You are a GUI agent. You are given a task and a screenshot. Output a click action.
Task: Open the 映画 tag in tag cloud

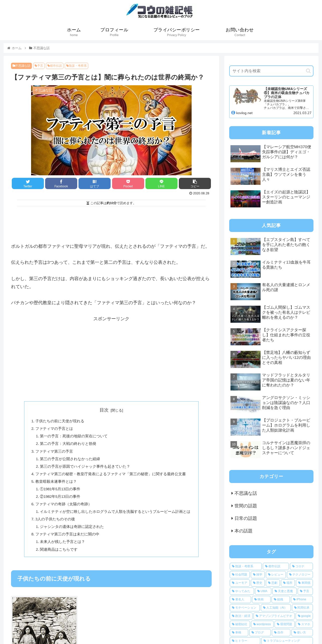click(261, 599)
